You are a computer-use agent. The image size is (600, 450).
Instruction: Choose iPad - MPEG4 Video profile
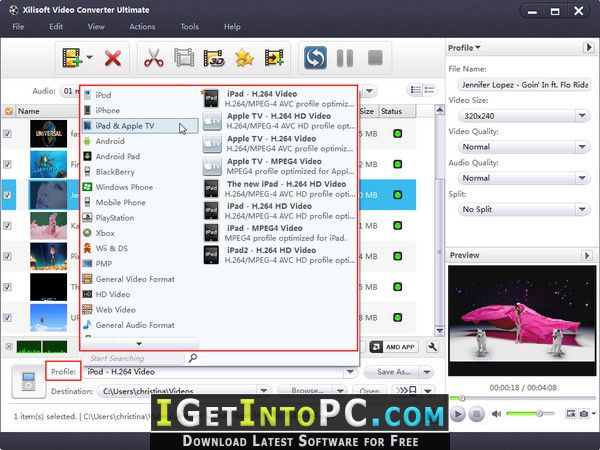click(x=279, y=233)
